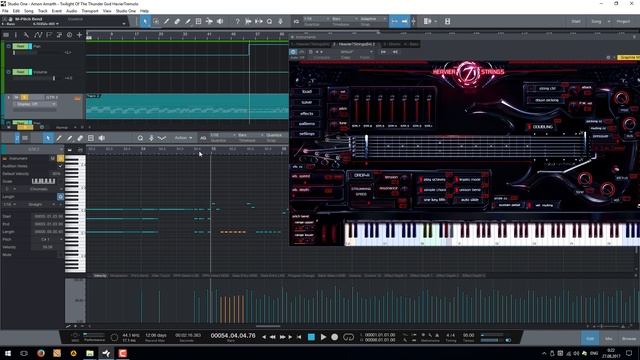Click the Velocity value field
Screen dimensions: 640x360
48,247
